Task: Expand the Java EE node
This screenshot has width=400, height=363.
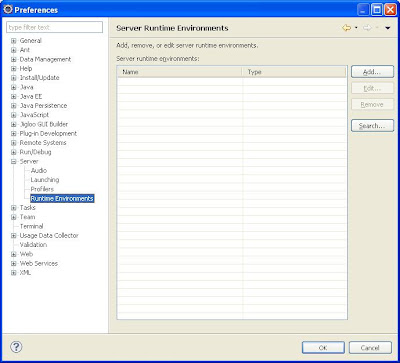Action: 14,97
